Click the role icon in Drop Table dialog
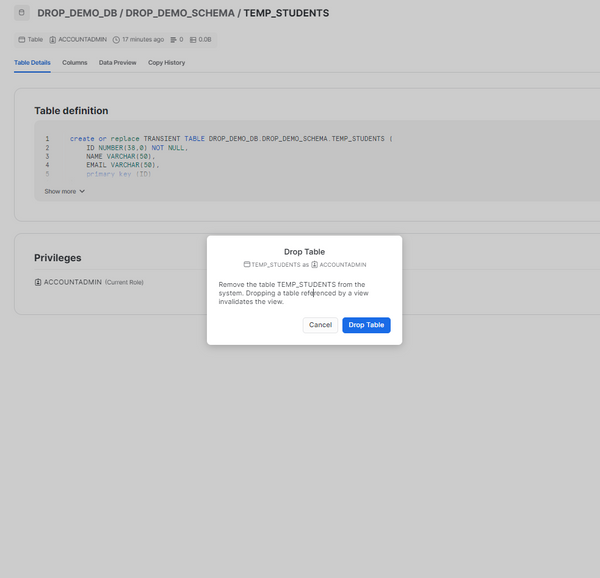The image size is (600, 578). (x=314, y=264)
